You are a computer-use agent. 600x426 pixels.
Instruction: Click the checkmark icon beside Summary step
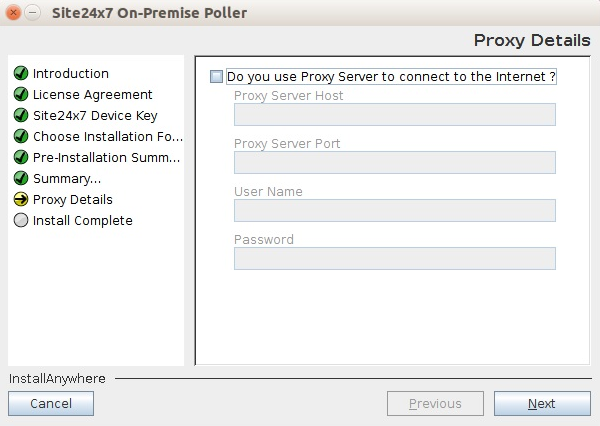[20, 179]
